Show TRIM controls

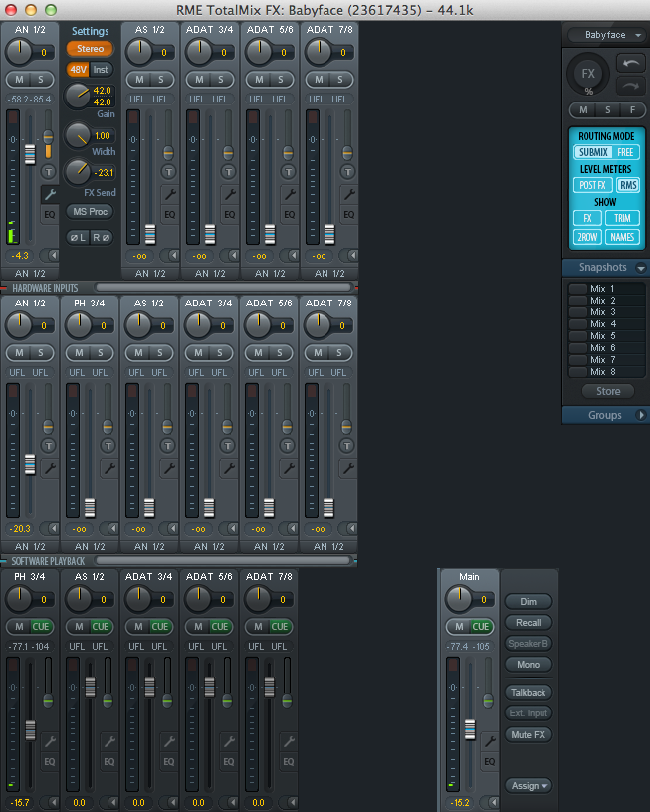622,218
